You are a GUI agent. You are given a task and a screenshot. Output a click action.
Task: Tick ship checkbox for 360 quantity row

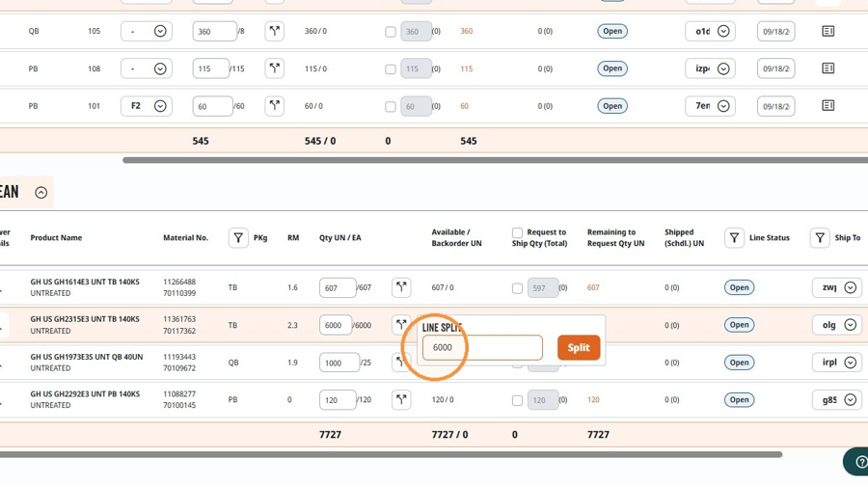pyautogui.click(x=391, y=32)
